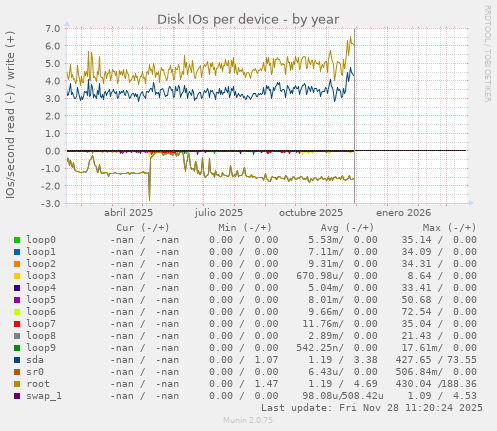
Task: Click the sda dark blue color swatch
Action: click(17, 360)
